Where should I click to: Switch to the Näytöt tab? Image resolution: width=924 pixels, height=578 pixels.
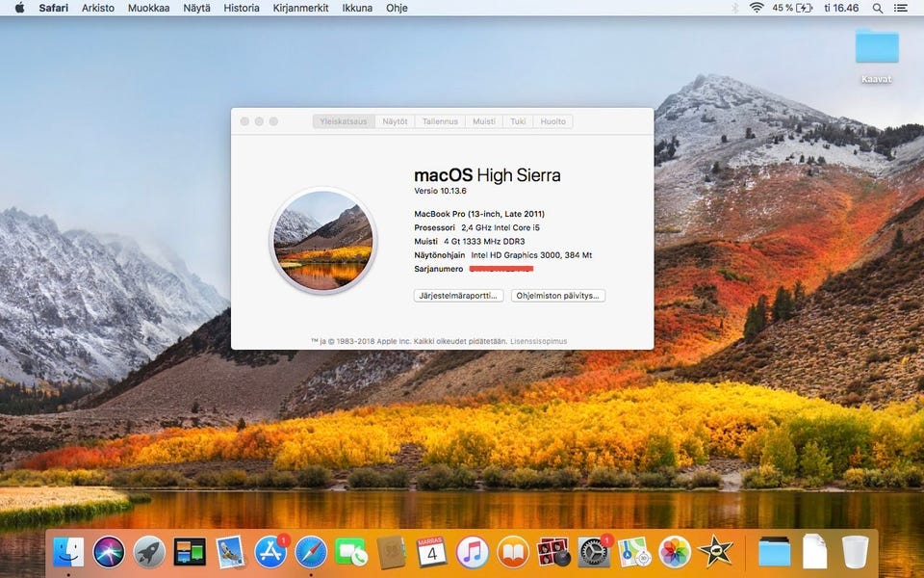point(395,121)
